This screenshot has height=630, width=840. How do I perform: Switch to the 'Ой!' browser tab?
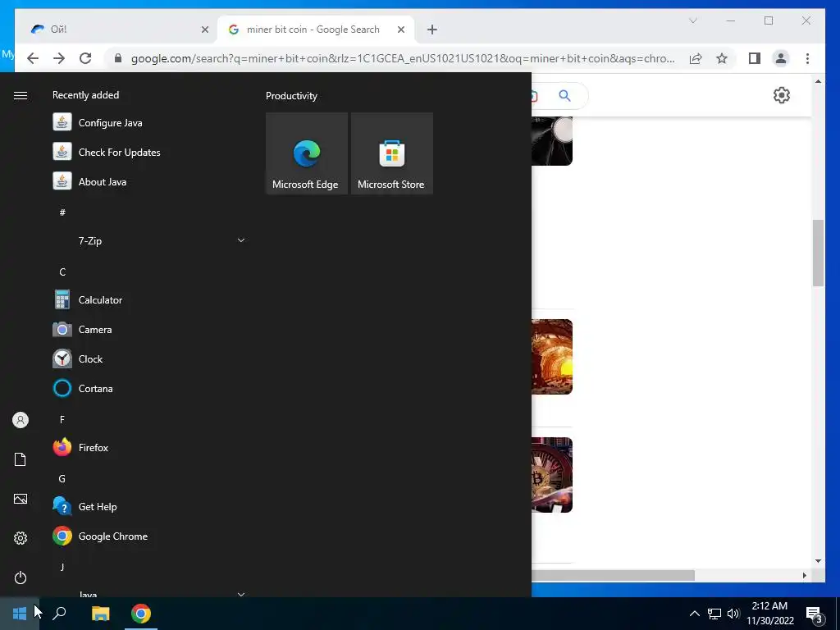coord(116,30)
